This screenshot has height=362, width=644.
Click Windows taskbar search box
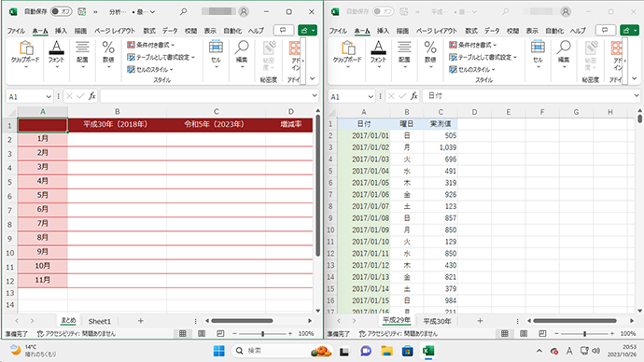[281, 351]
